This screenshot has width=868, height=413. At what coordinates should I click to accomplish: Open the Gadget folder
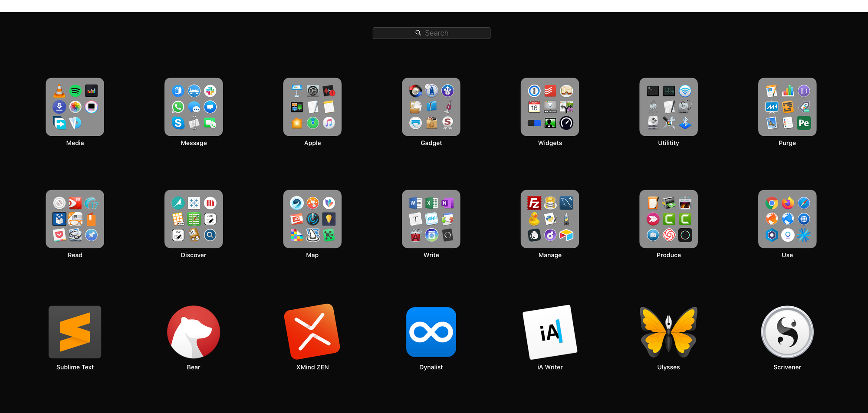coord(431,107)
